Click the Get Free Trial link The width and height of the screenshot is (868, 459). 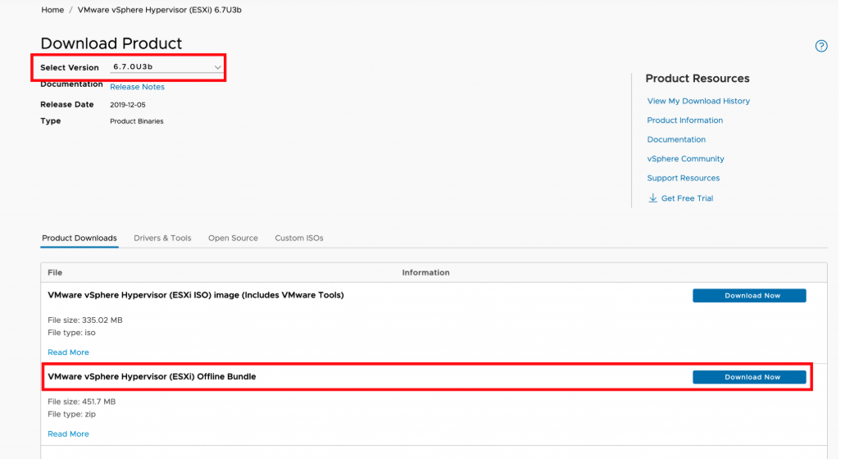(x=687, y=198)
